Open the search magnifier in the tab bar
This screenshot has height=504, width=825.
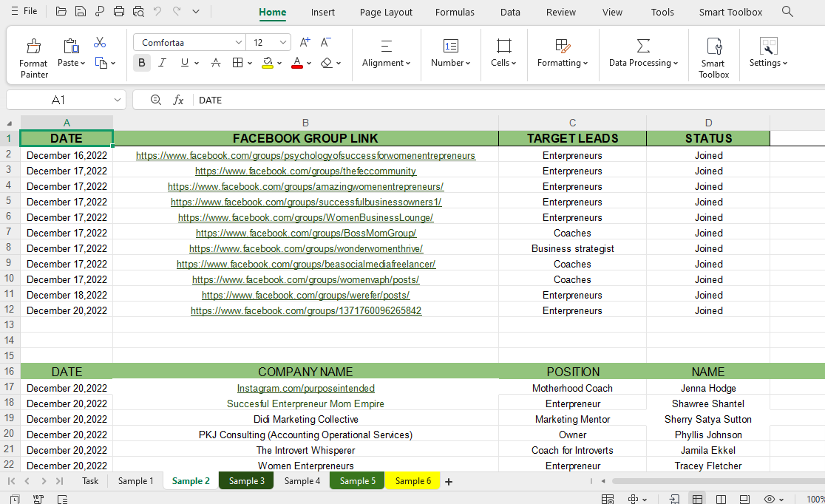tap(787, 12)
